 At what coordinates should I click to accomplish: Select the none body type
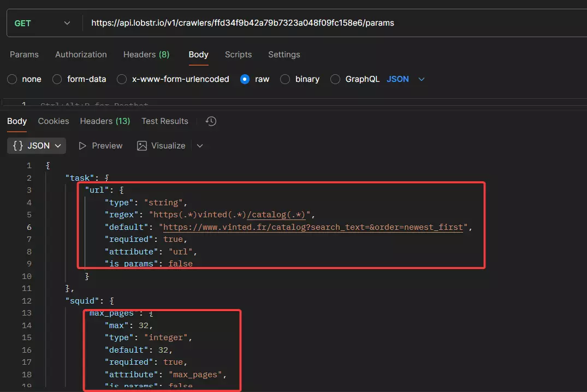click(11, 79)
